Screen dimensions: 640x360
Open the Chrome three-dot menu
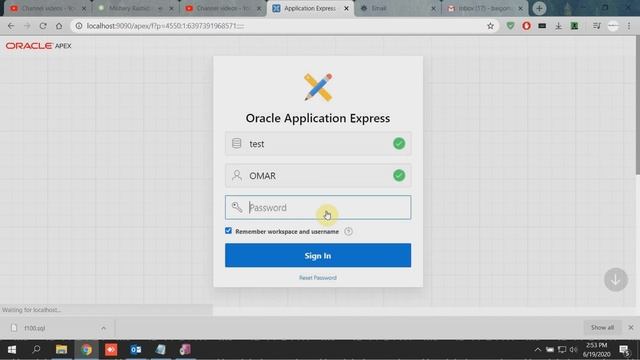(x=629, y=26)
